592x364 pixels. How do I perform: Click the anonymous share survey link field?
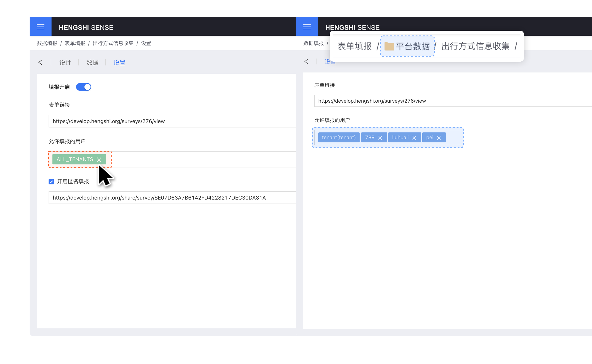click(x=172, y=198)
